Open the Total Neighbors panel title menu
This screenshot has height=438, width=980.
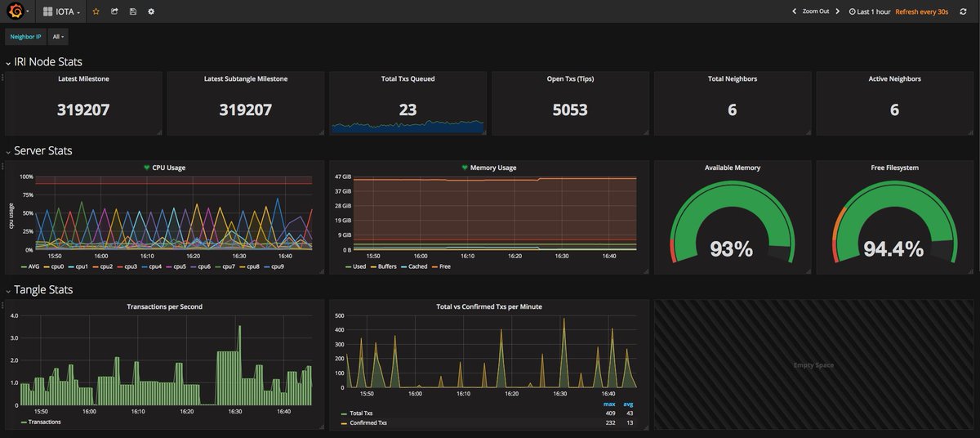point(732,79)
